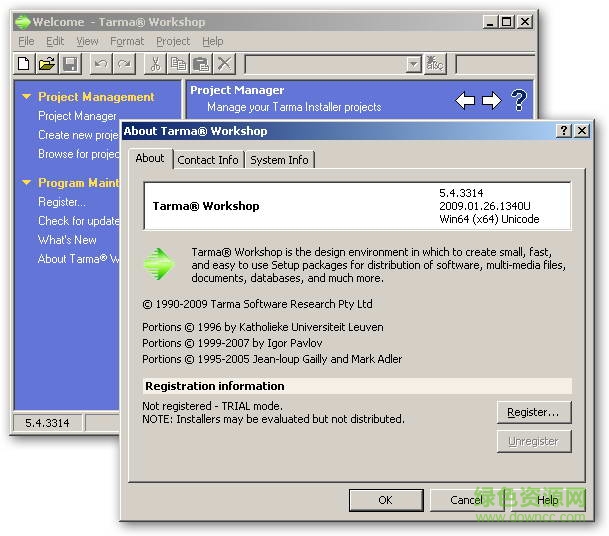Click the Not registered - TRIAL mode text
Screen dimensions: 609x536
pyautogui.click(x=212, y=406)
